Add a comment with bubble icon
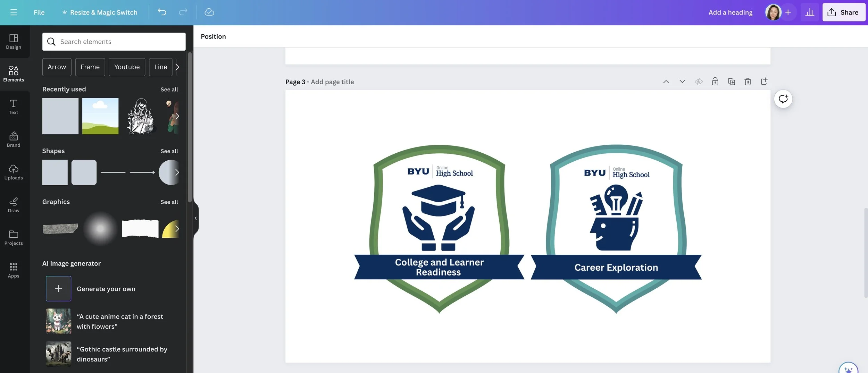 click(x=783, y=99)
